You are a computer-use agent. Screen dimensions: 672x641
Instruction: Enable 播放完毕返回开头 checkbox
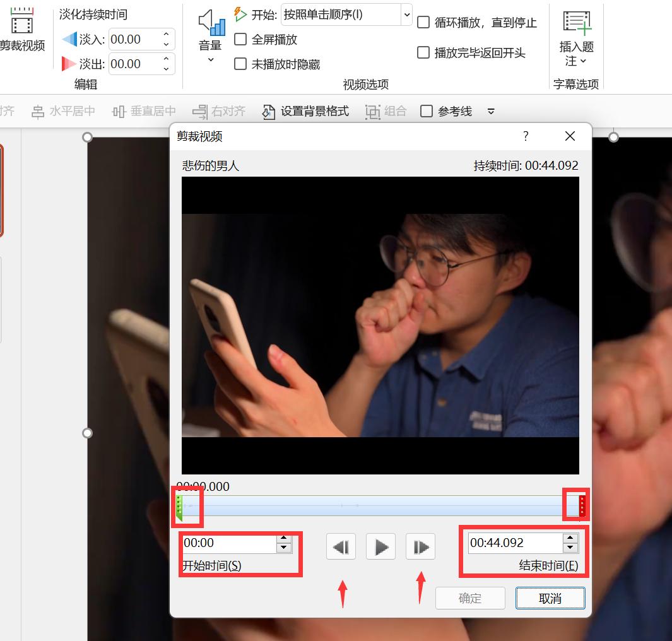point(423,52)
